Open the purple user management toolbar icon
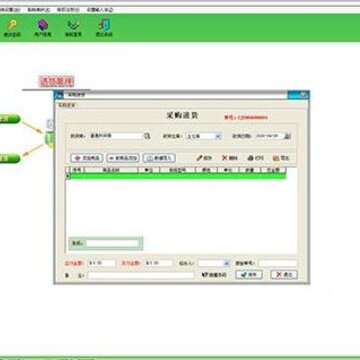 (43, 28)
